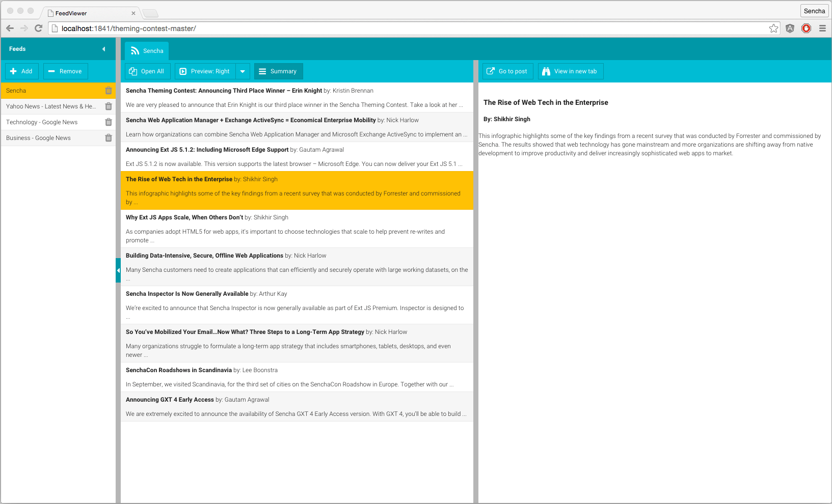Viewport: 832px width, 504px height.
Task: Open post 'Sencha Inspector Is Now Generally Available'
Action: (x=297, y=305)
